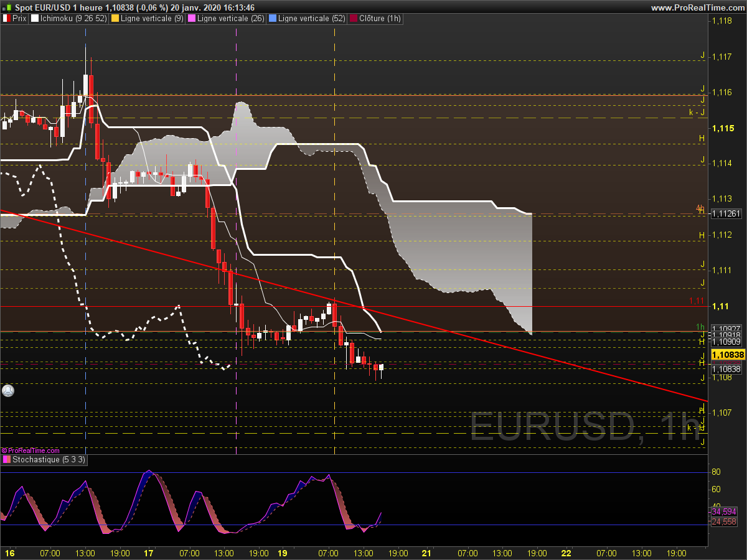Click the 1,10927 price label
Image resolution: width=747 pixels, height=560 pixels.
tap(726, 328)
